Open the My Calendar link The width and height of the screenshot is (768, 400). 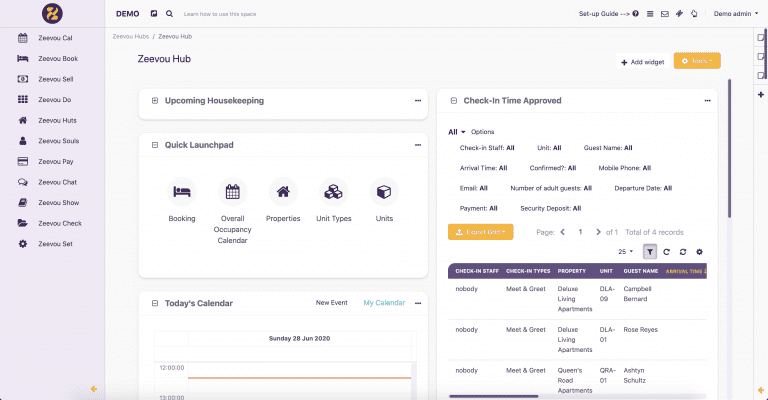[384, 303]
